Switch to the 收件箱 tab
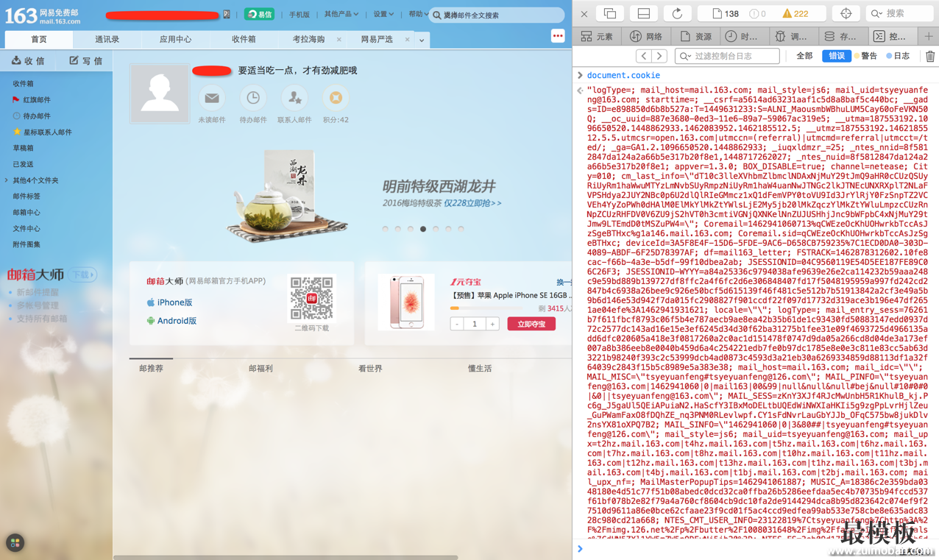 coord(244,39)
